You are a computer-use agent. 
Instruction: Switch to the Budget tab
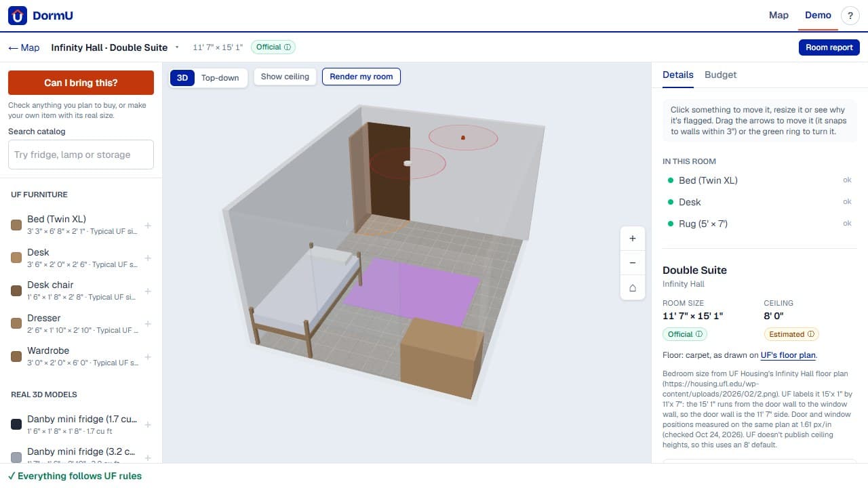tap(720, 75)
